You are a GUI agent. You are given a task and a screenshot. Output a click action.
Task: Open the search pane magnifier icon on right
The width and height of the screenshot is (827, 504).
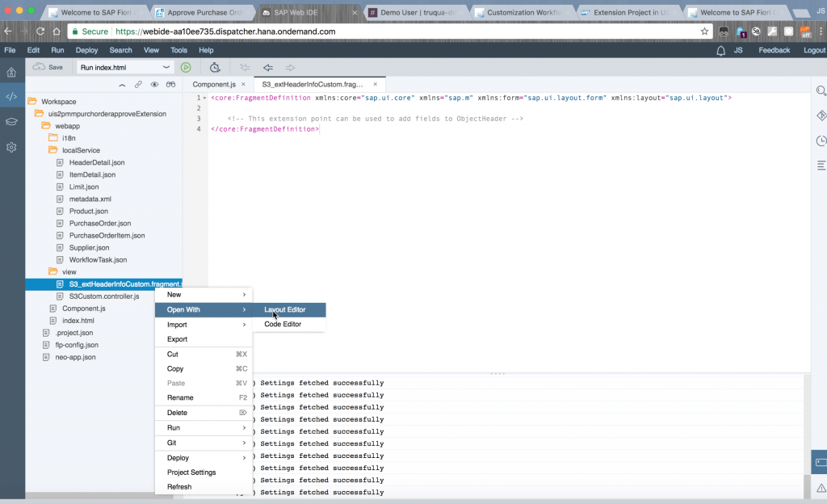click(x=821, y=91)
